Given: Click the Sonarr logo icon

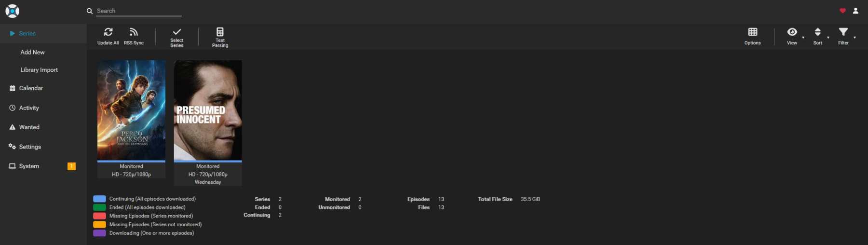Looking at the screenshot, I should pyautogui.click(x=12, y=11).
